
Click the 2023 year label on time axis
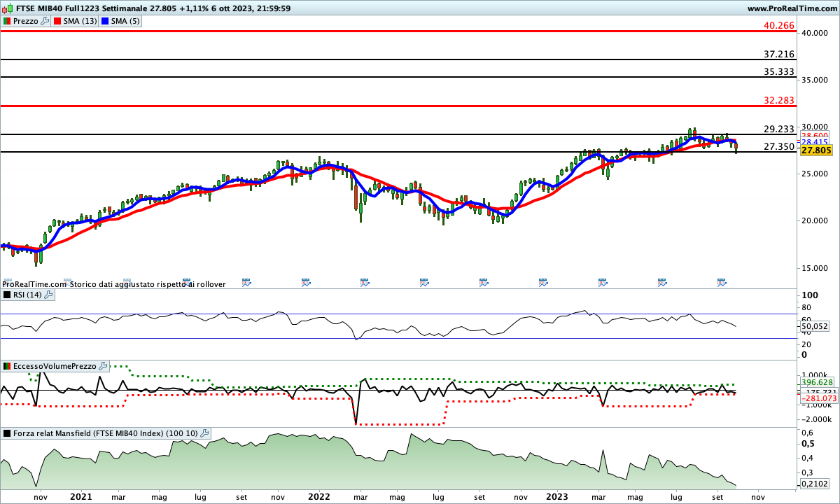(556, 496)
